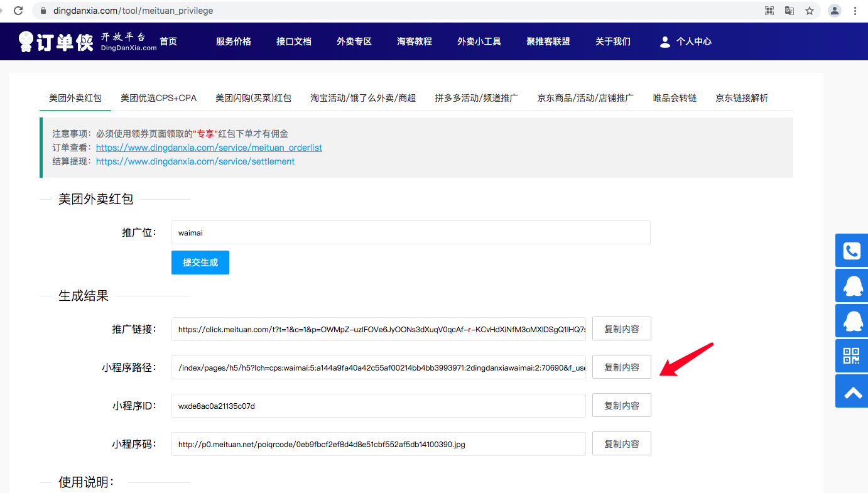
Task: Switch to 京东商品/活动/店铺推广 tab
Action: click(x=585, y=98)
